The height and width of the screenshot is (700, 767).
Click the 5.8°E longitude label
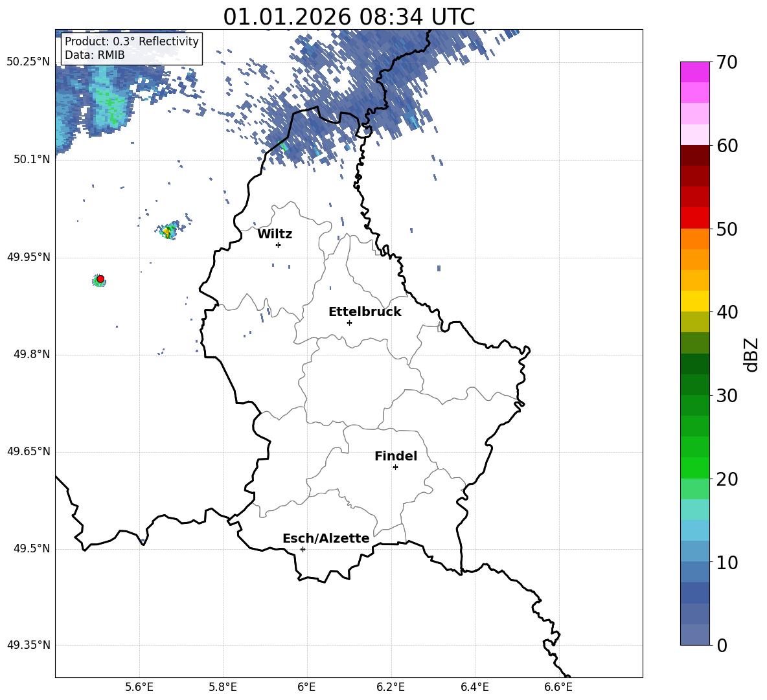(223, 687)
